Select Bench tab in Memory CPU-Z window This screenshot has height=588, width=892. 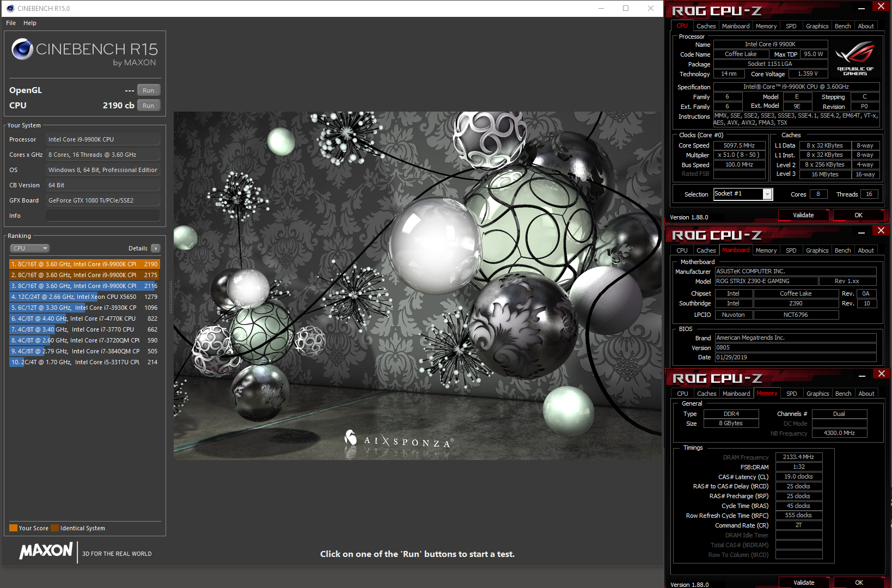[843, 394]
